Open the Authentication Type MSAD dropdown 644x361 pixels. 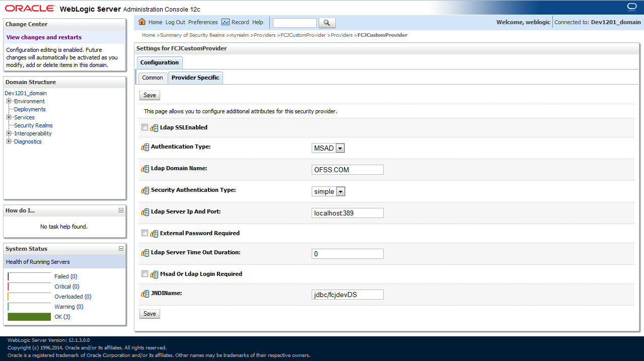[328, 148]
